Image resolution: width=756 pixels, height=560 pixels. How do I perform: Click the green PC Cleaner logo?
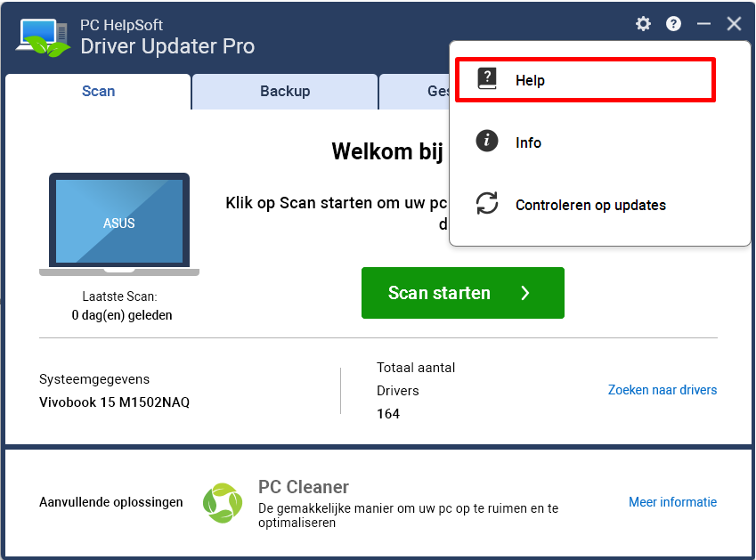(x=223, y=503)
